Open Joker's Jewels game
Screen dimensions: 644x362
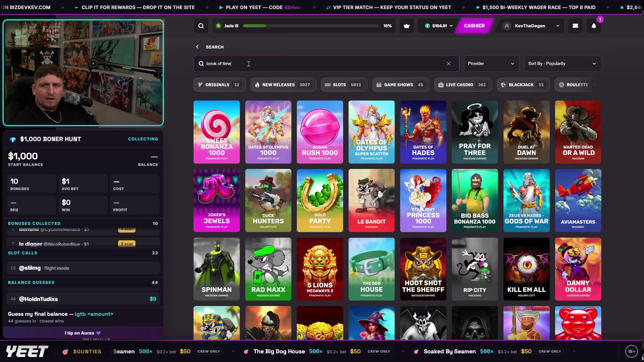point(217,200)
